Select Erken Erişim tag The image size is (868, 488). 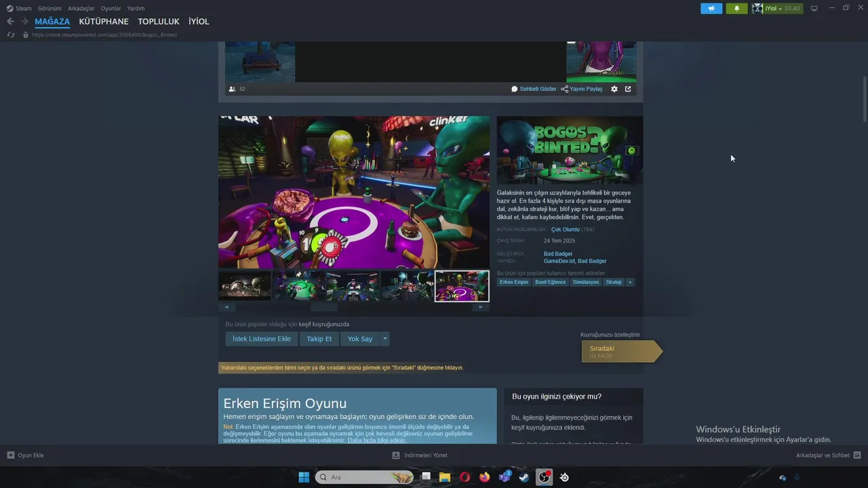514,282
